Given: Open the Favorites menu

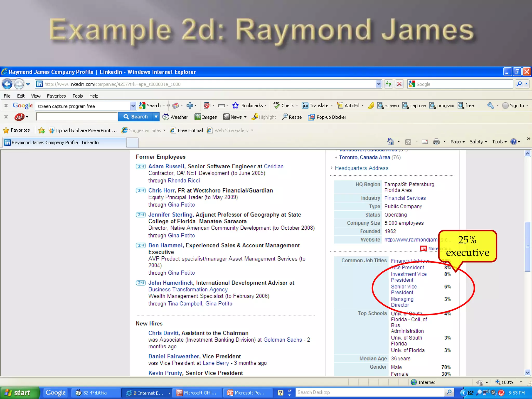Looking at the screenshot, I should (56, 96).
